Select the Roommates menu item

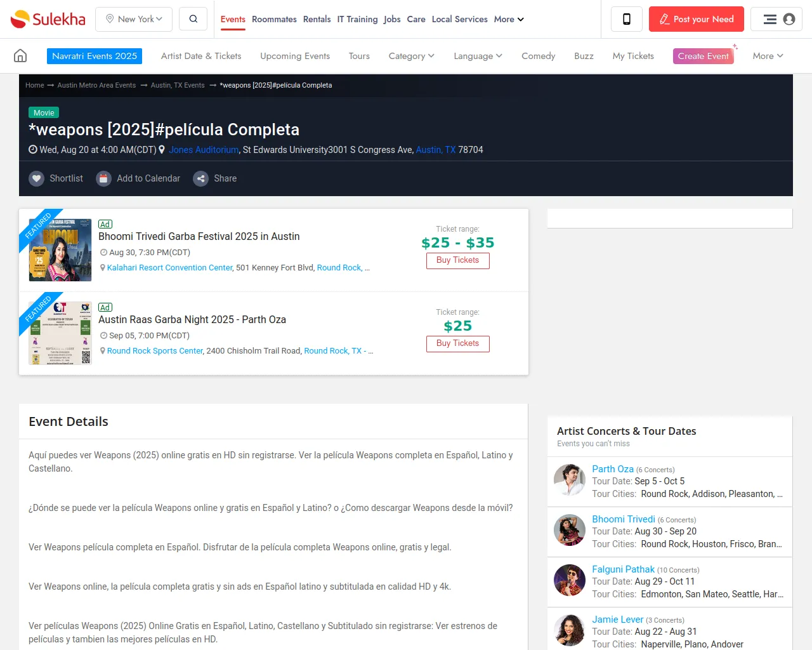pos(274,19)
